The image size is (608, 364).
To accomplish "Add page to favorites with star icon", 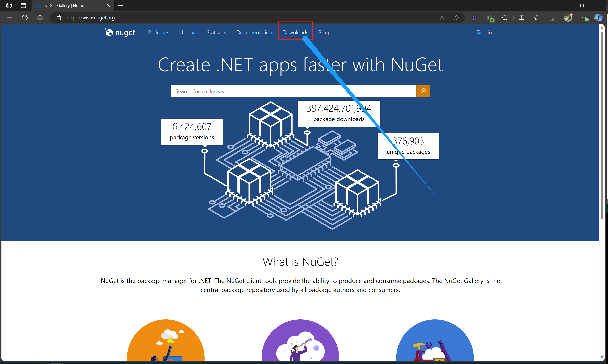I will tap(456, 18).
